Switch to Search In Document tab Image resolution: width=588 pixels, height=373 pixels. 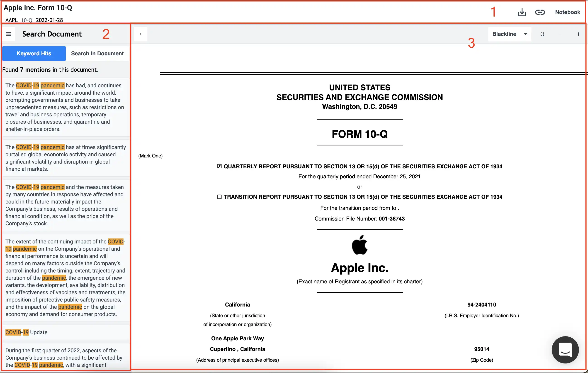[97, 54]
